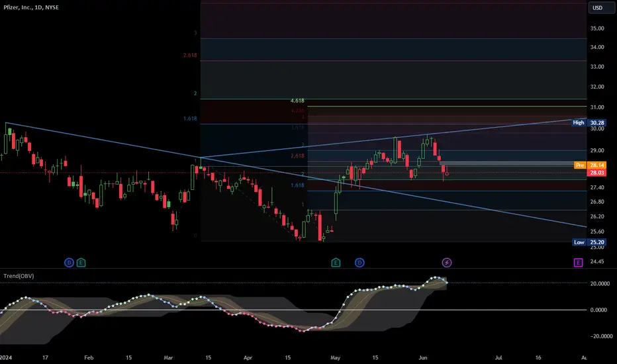Screen dimensions: 617x364
Task: Open the blue dividend marker dated late January
Action: coord(69,263)
